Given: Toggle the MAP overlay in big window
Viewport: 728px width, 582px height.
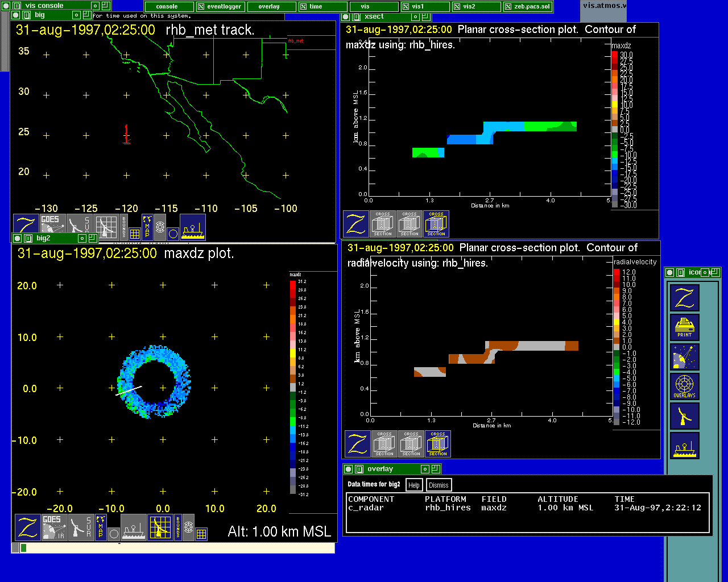Looking at the screenshot, I should (147, 226).
